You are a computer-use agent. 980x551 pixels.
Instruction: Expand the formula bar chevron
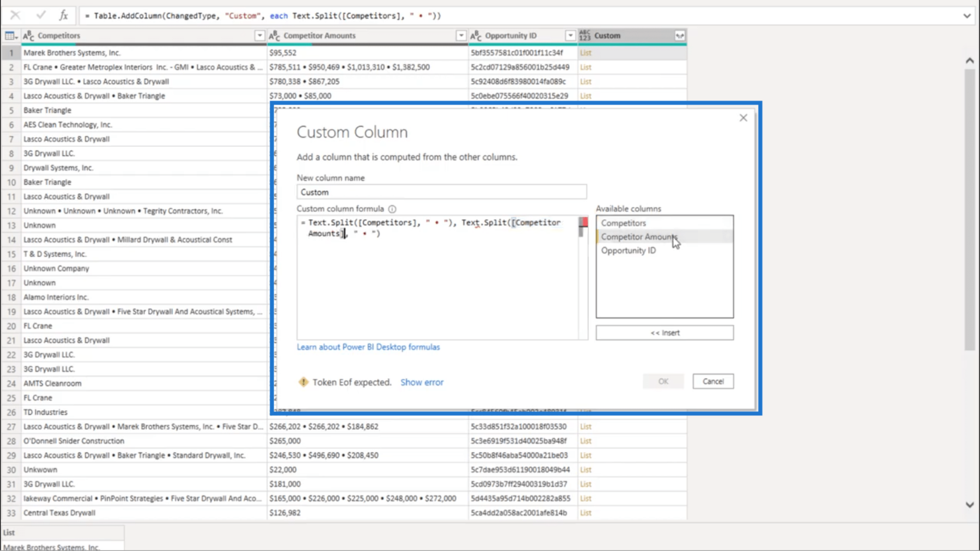(967, 16)
